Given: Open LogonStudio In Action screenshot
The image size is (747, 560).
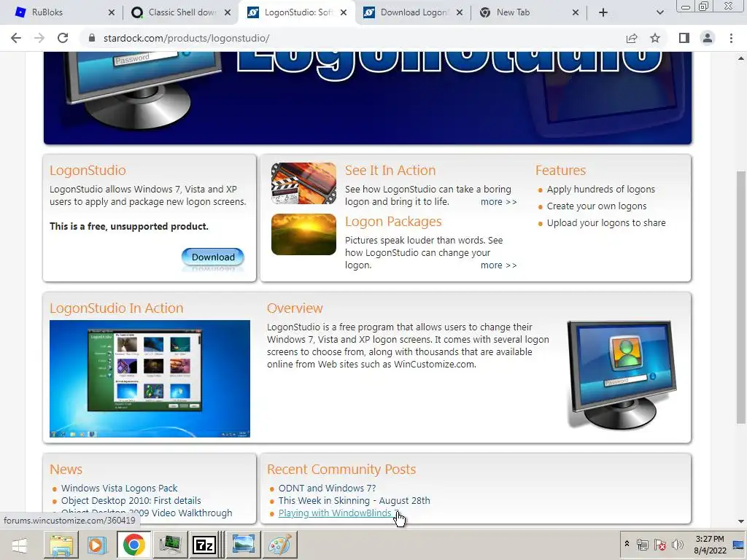Looking at the screenshot, I should pyautogui.click(x=150, y=378).
